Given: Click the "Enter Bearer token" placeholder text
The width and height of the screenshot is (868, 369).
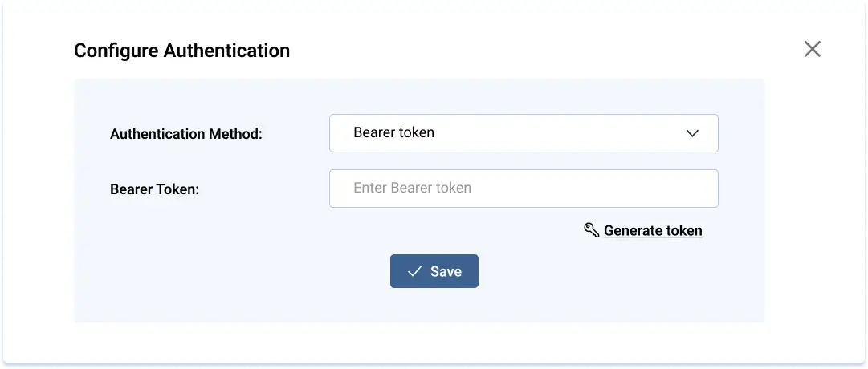Looking at the screenshot, I should 412,189.
